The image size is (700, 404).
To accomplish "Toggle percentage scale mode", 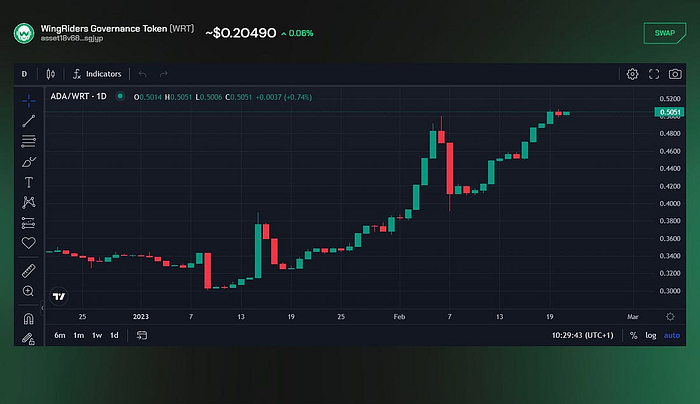I will point(633,336).
